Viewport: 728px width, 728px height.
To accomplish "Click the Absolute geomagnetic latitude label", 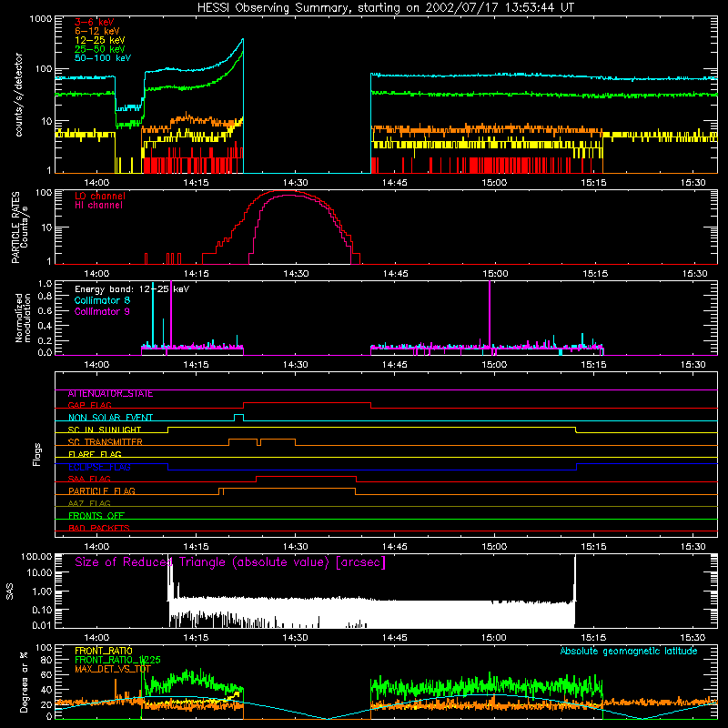I will pos(629,652).
